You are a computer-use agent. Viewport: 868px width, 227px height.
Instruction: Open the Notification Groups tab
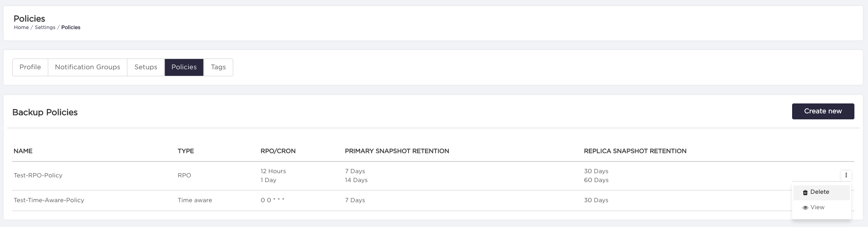[88, 67]
